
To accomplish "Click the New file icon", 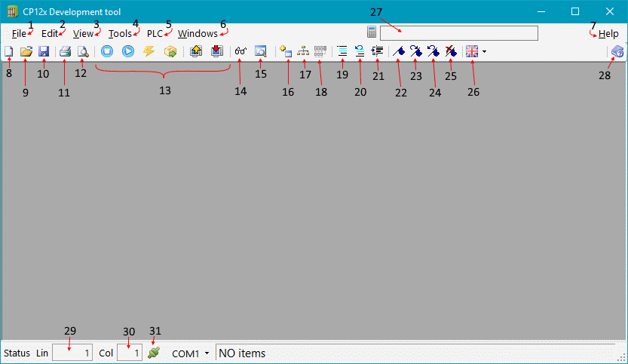I will pos(9,51).
